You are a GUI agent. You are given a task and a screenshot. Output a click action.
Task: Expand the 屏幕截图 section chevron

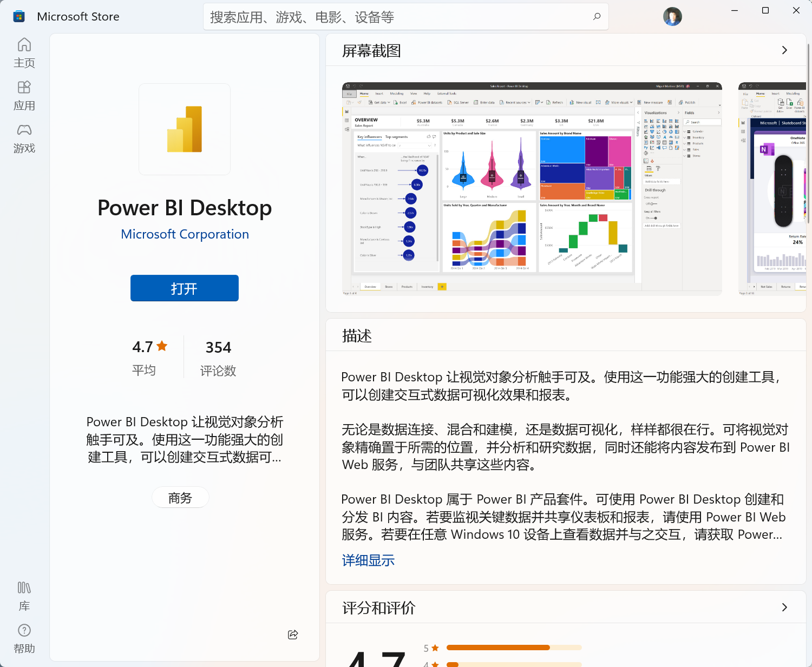(784, 50)
